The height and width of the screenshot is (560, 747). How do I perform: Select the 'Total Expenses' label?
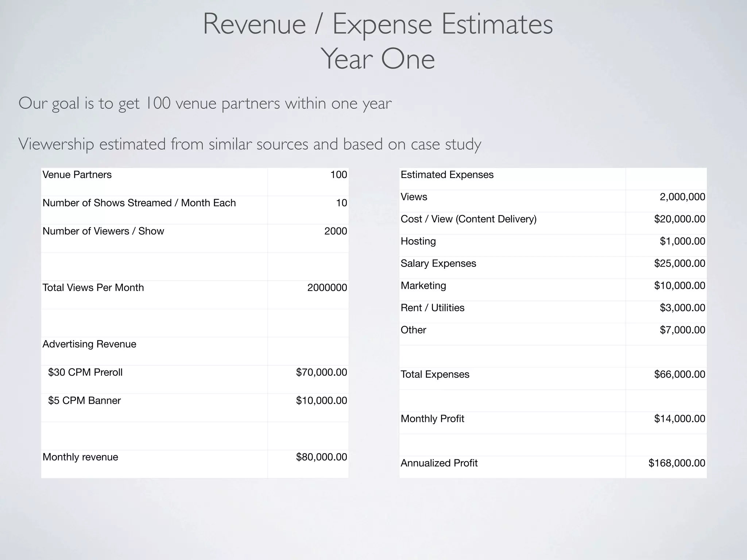[x=435, y=374]
